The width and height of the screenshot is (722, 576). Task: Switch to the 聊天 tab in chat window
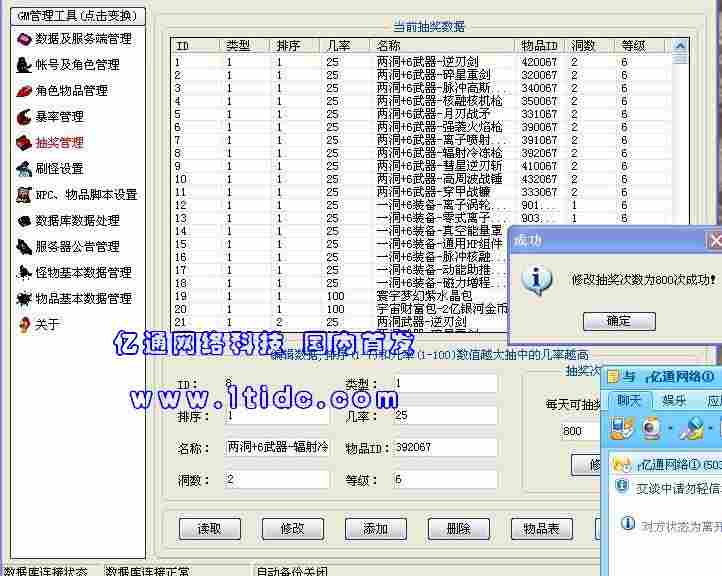(629, 400)
